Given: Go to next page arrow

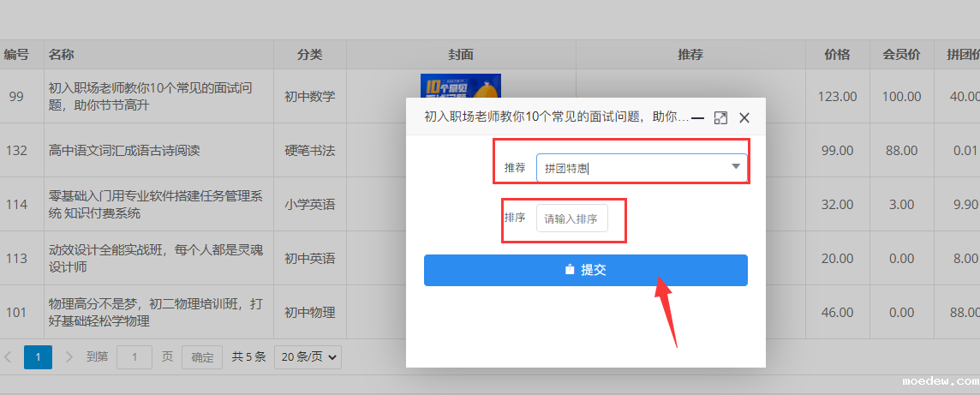Looking at the screenshot, I should [69, 356].
